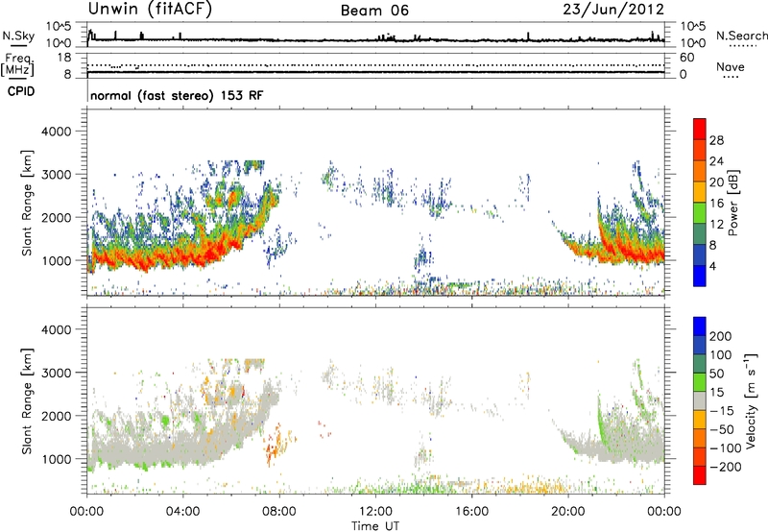Click the '-200' tick on the Velocity scale

(725, 467)
